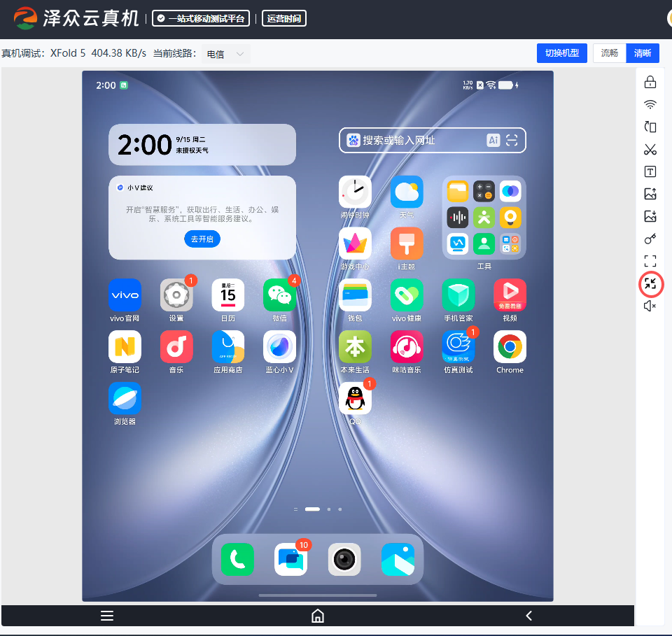Open the 工具 tools folder
This screenshot has width=672, height=636.
click(x=484, y=218)
